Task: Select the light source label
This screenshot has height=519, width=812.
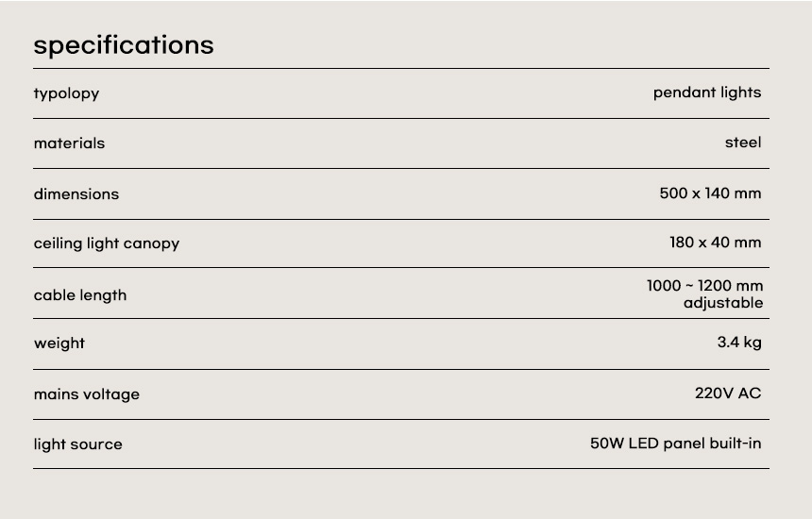Action: point(78,444)
